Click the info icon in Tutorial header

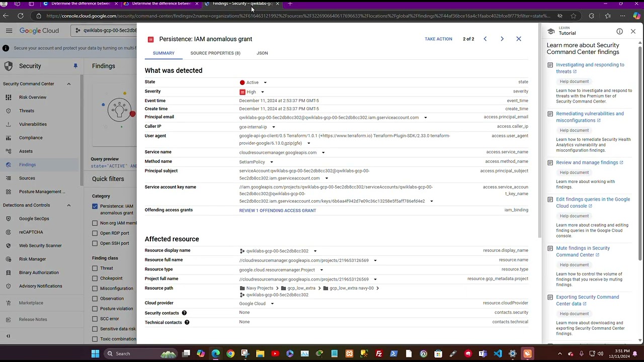[x=619, y=31]
